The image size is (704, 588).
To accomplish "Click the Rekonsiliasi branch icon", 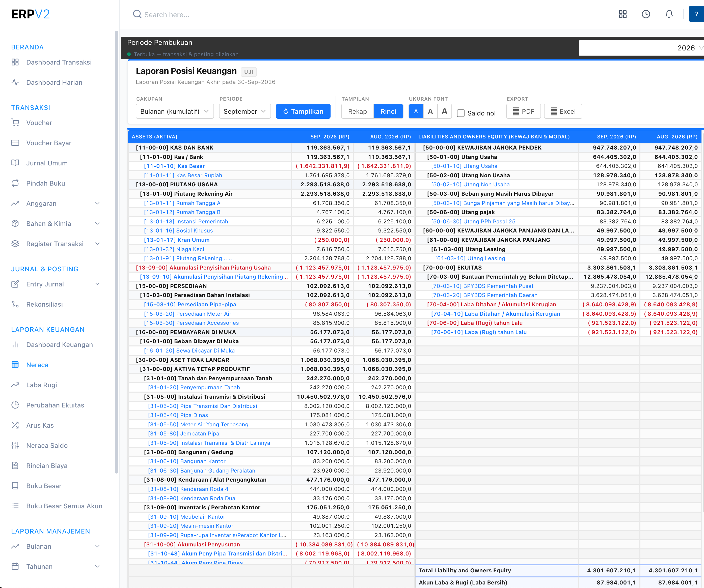I will pyautogui.click(x=15, y=304).
